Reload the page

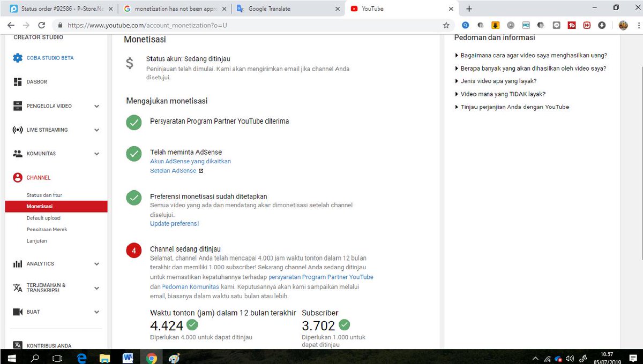click(42, 25)
